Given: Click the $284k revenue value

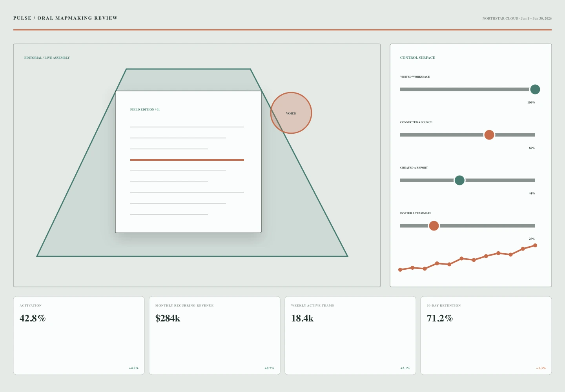Looking at the screenshot, I should pyautogui.click(x=168, y=318).
